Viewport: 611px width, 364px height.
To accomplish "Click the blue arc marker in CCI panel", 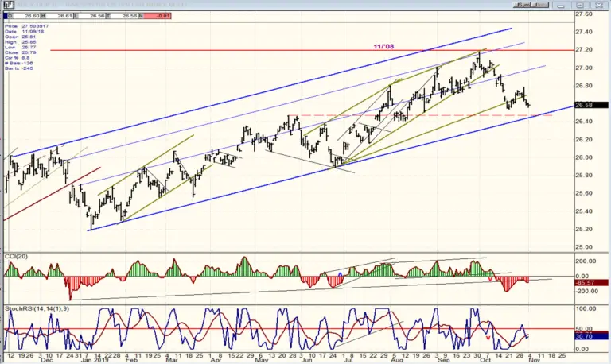I will click(340, 274).
